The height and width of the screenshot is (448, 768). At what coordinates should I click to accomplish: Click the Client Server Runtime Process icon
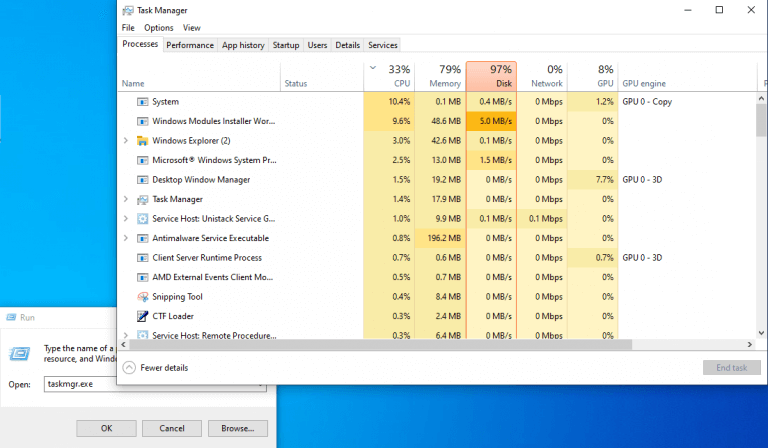coord(142,258)
